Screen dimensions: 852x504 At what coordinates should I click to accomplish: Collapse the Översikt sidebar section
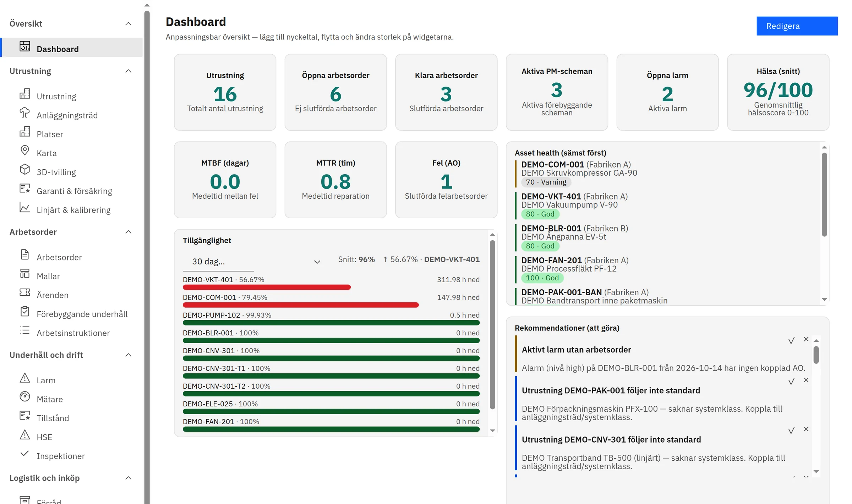[129, 24]
